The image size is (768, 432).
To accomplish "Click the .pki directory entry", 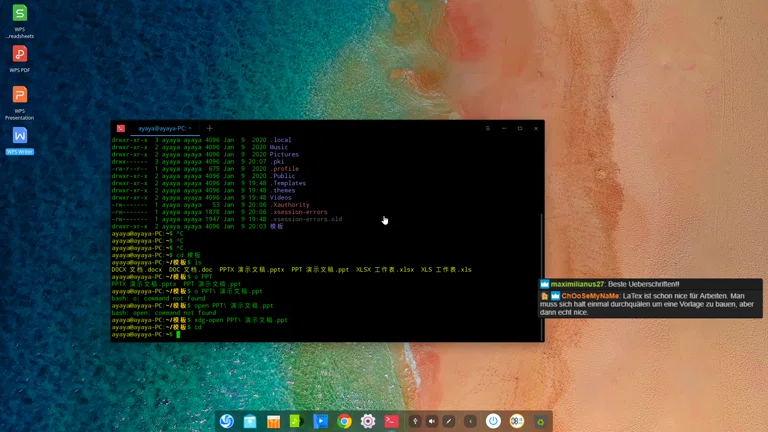I will click(x=277, y=161).
